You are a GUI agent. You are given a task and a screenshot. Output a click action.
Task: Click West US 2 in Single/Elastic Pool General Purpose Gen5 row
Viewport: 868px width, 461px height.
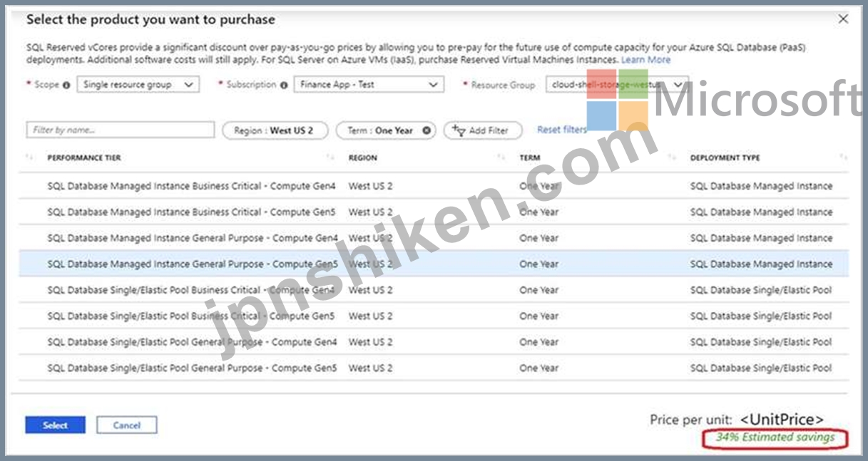370,368
